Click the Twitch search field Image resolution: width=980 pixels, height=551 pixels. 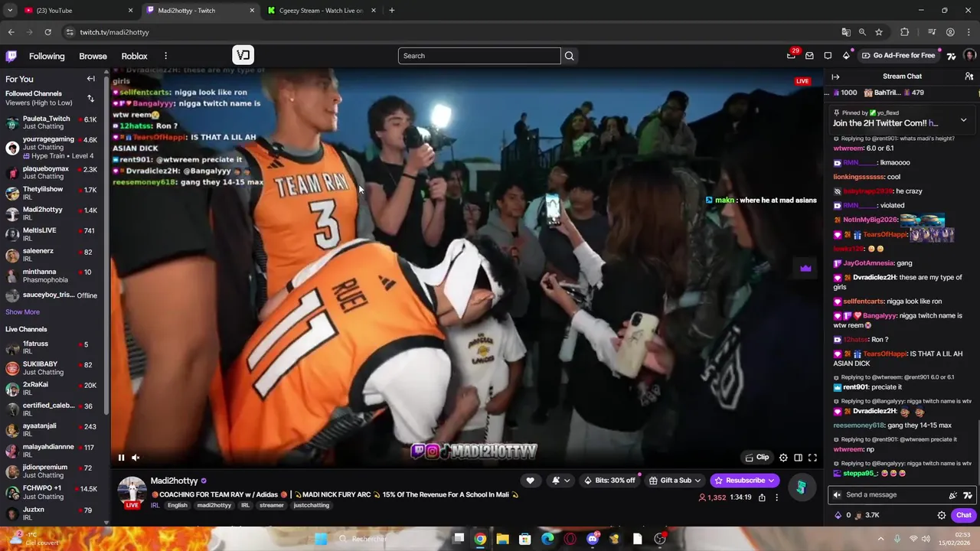[x=479, y=56]
